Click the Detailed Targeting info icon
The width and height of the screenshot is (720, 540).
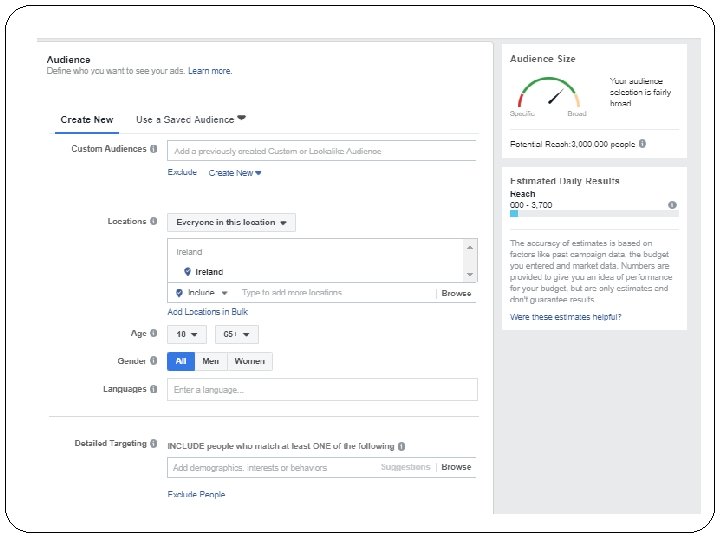(154, 444)
